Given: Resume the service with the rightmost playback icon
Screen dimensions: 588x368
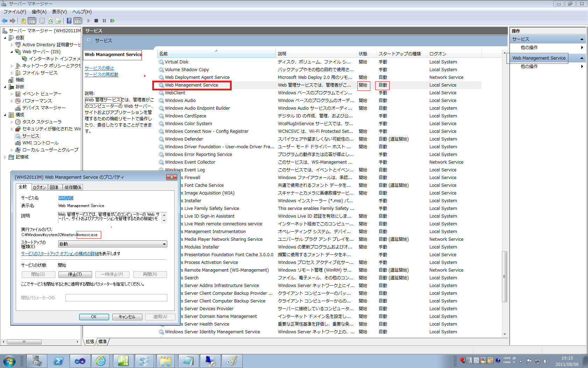Looking at the screenshot, I should [x=112, y=21].
